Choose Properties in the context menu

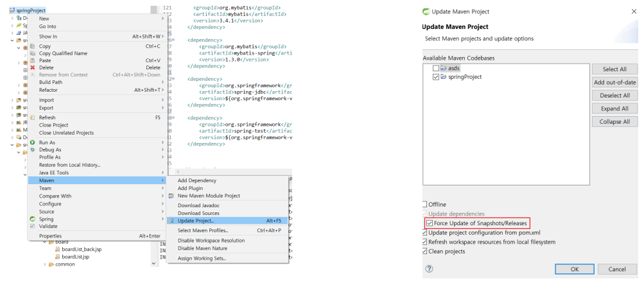[x=98, y=236]
